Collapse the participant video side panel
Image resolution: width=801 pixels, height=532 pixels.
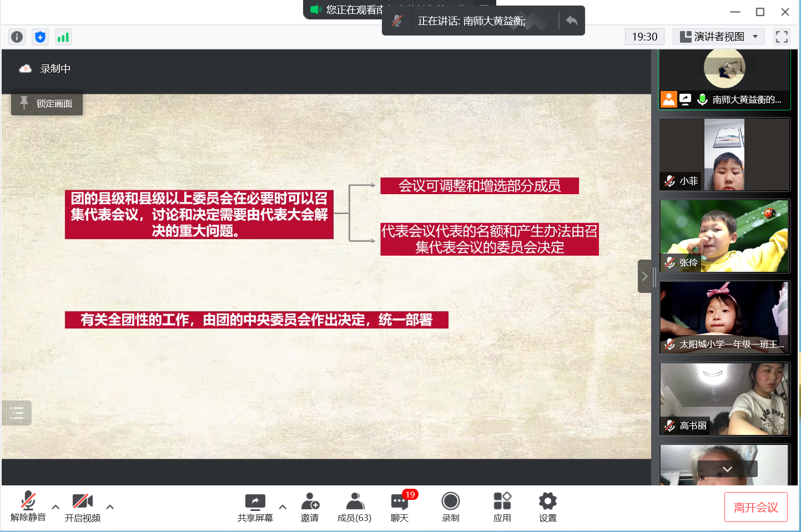[644, 276]
